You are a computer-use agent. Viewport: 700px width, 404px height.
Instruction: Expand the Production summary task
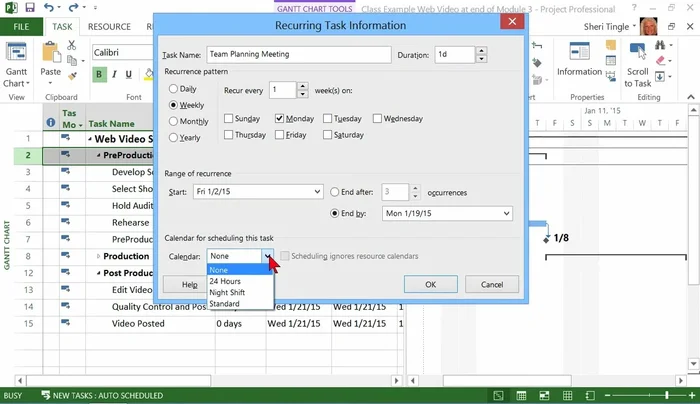pyautogui.click(x=98, y=256)
